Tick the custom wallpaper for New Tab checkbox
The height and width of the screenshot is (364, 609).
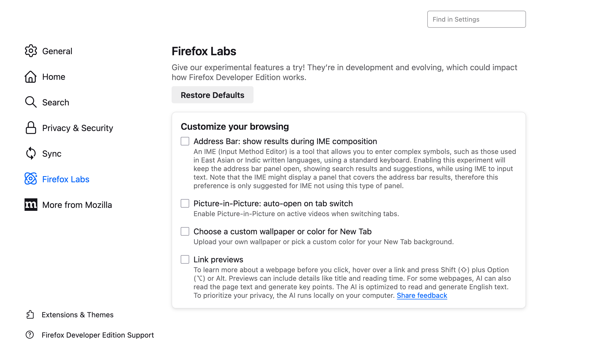[x=185, y=231]
